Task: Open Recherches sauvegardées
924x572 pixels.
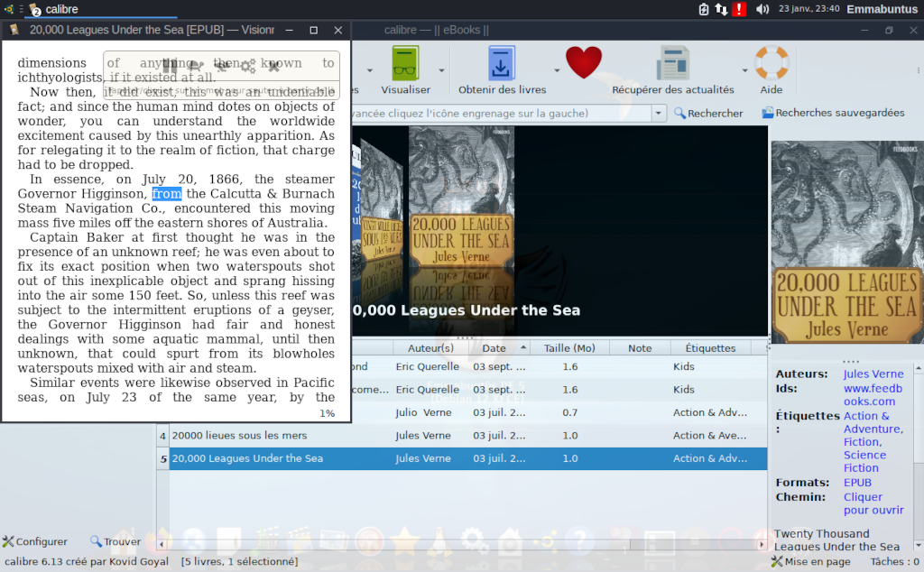Action: pos(833,113)
